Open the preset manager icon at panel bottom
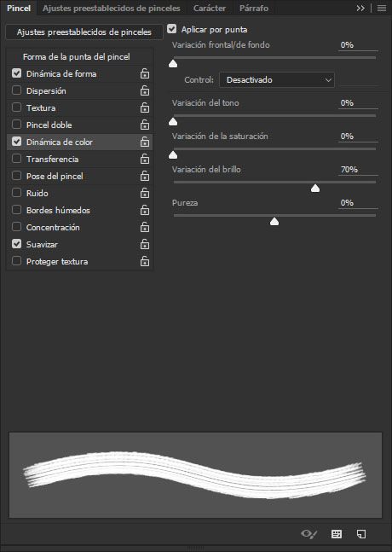Screen dimensions: 392x552 click(x=337, y=534)
